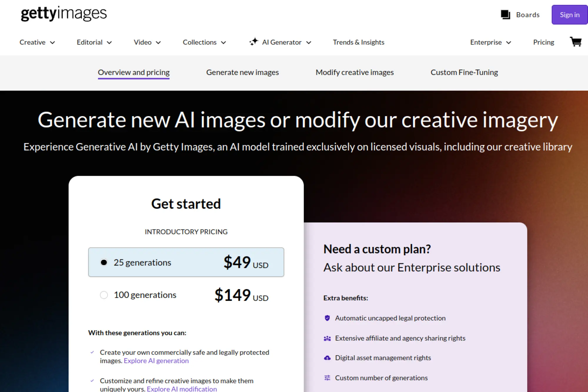Follow the Explore AI modification link
The height and width of the screenshot is (392, 588).
[181, 389]
